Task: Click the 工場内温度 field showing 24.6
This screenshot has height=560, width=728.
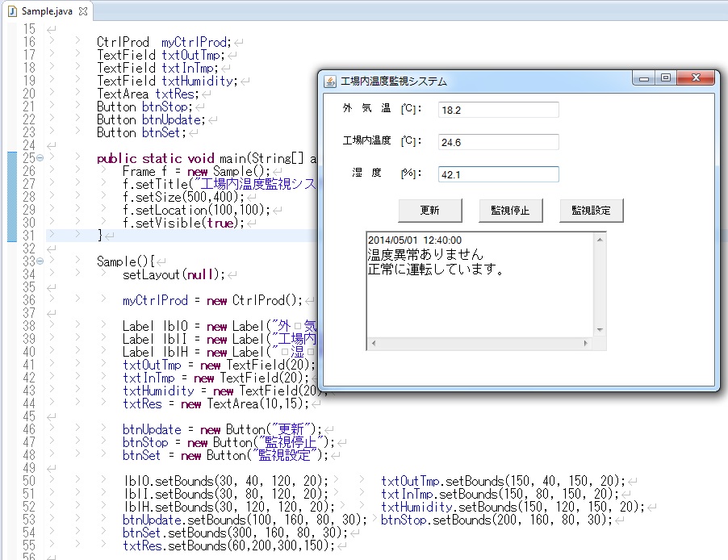Action: pyautogui.click(x=498, y=142)
